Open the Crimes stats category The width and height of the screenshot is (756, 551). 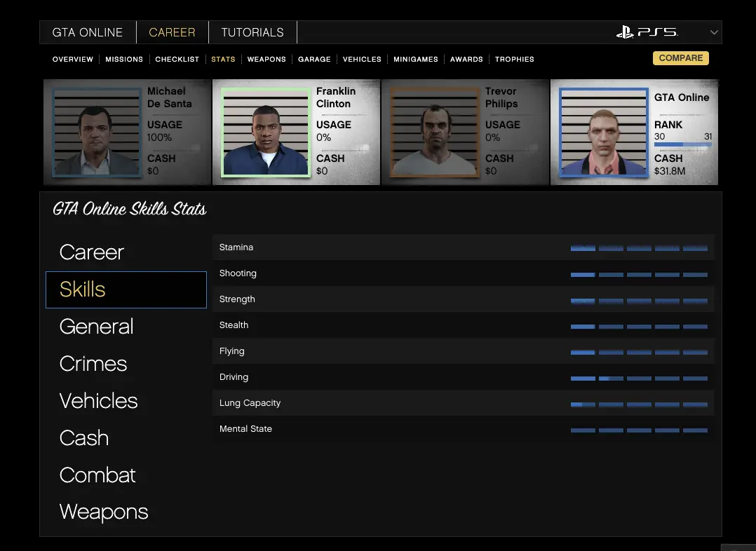point(93,364)
